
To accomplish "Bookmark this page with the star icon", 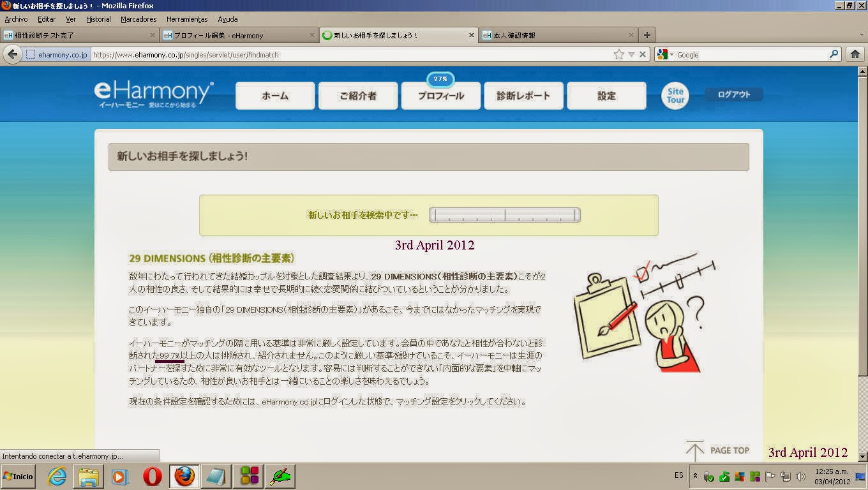I will (618, 55).
